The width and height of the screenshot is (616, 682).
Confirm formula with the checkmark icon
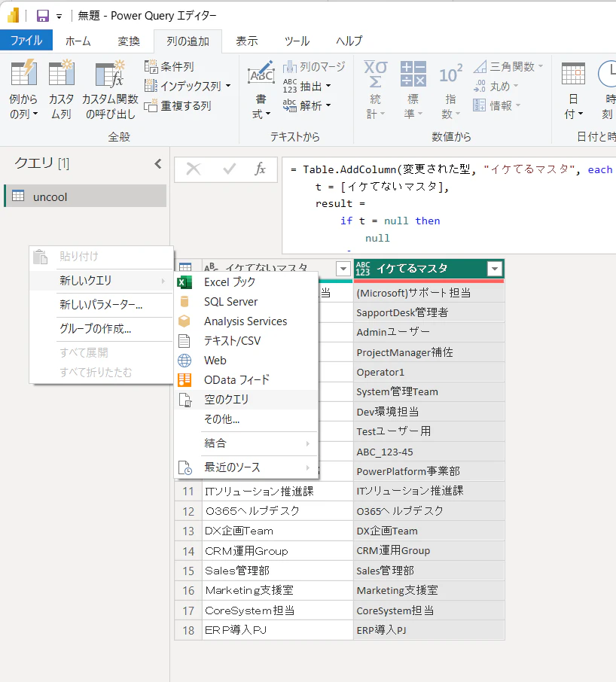(x=229, y=169)
